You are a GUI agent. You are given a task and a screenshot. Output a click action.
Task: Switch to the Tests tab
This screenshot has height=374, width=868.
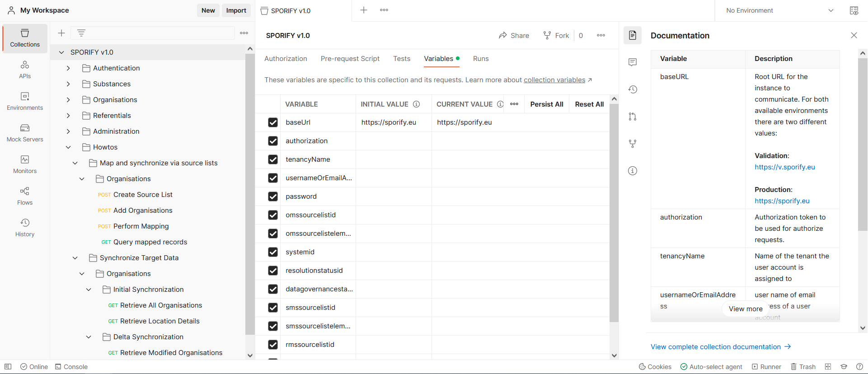pos(401,59)
